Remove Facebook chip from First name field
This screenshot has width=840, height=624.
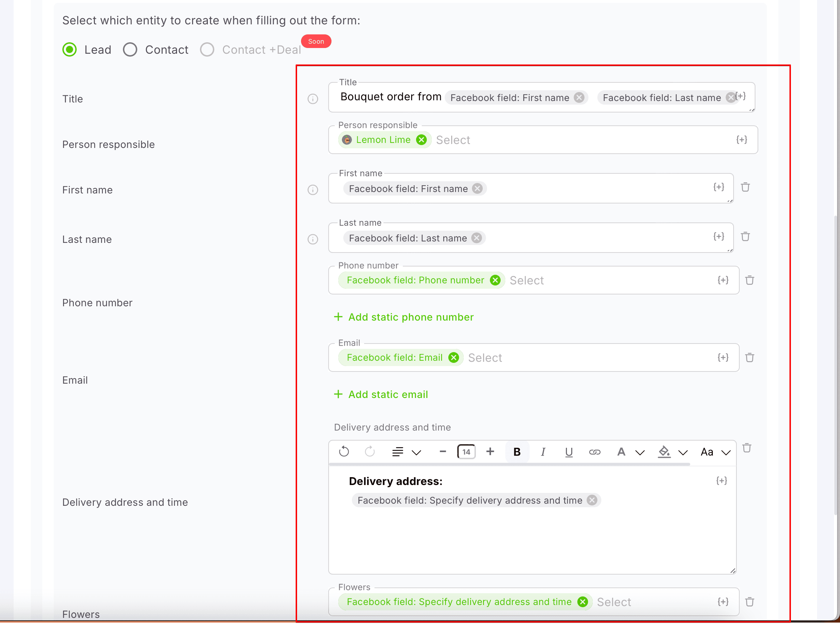[x=478, y=188]
